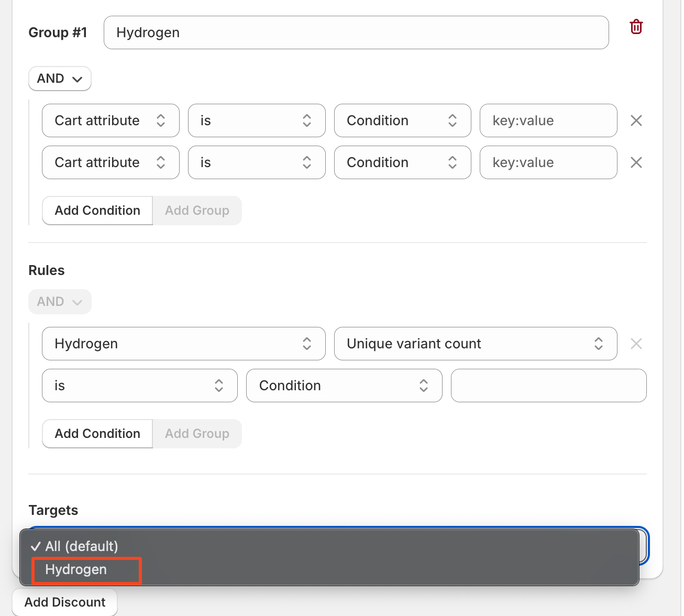Open the Unique variant count dropdown

point(475,344)
